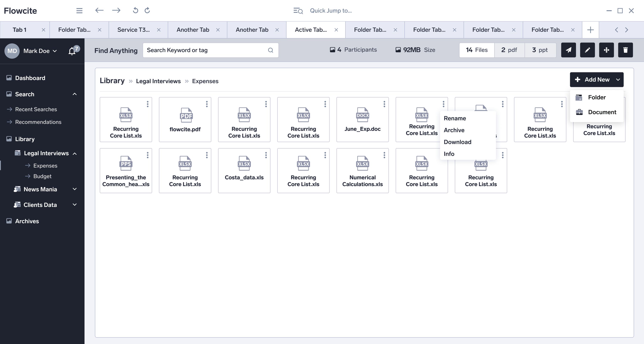Add a new tab with plus
644x344 pixels.
(590, 30)
